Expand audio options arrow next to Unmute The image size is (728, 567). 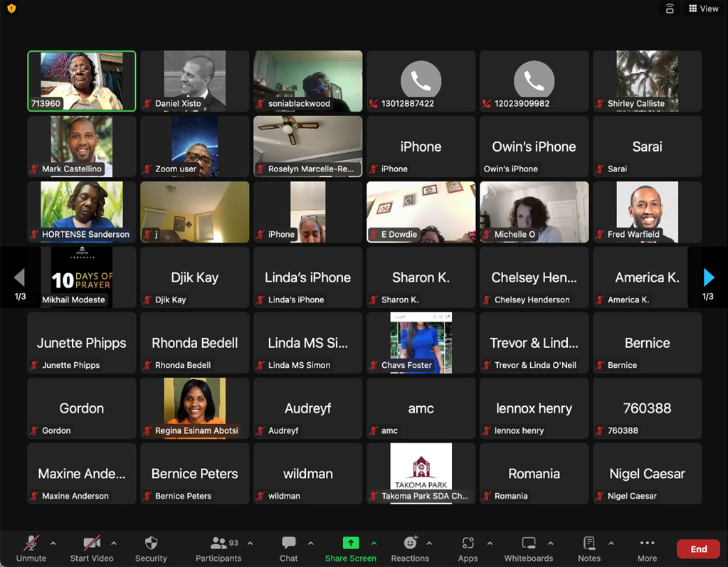tap(53, 544)
